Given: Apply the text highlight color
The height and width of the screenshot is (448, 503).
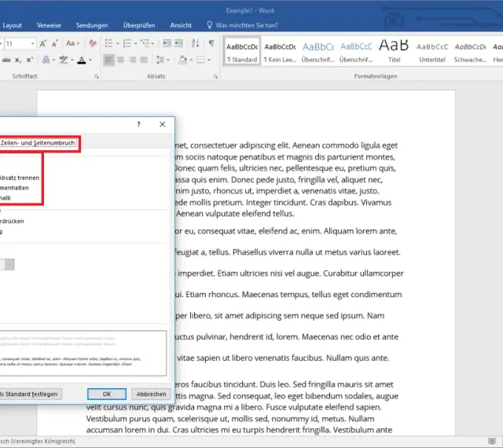Looking at the screenshot, I should click(x=64, y=60).
